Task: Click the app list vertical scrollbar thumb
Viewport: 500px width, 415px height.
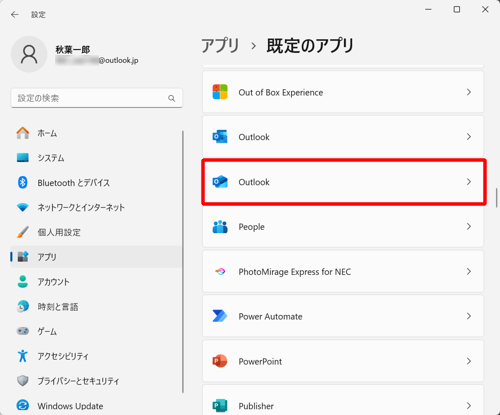Action: [496, 198]
